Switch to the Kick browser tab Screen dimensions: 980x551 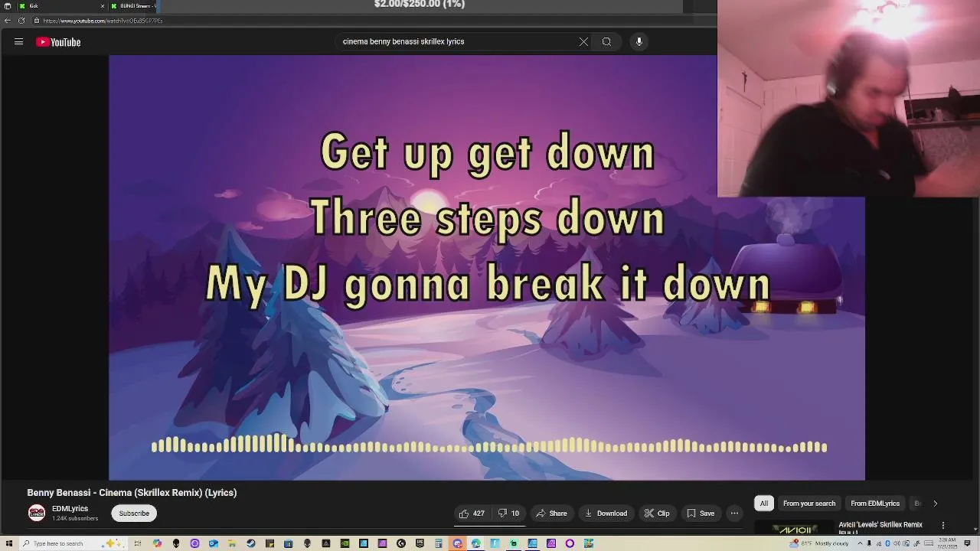pos(61,5)
